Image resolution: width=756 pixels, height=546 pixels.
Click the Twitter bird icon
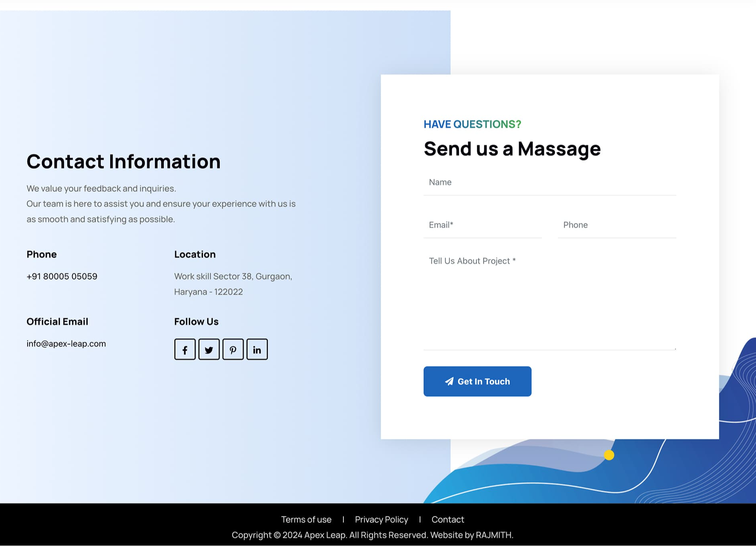click(209, 350)
